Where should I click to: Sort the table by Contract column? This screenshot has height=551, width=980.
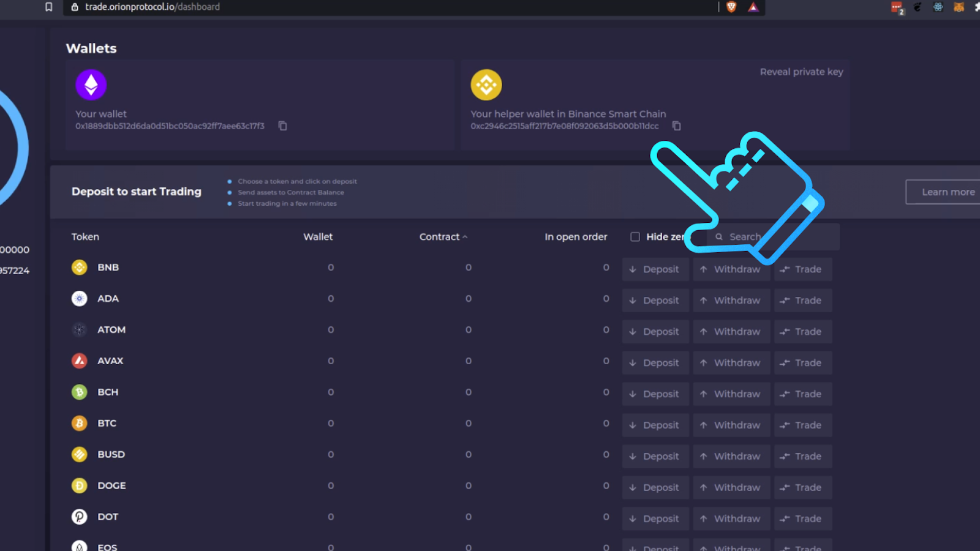443,237
